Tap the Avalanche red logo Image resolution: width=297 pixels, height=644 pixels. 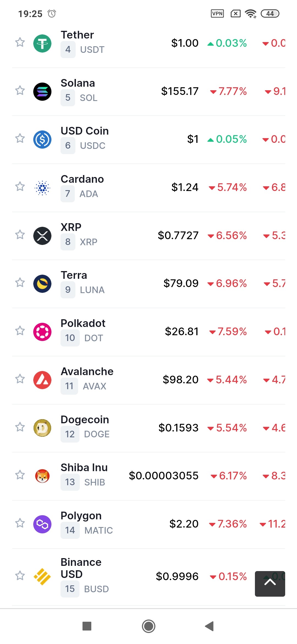pos(42,380)
